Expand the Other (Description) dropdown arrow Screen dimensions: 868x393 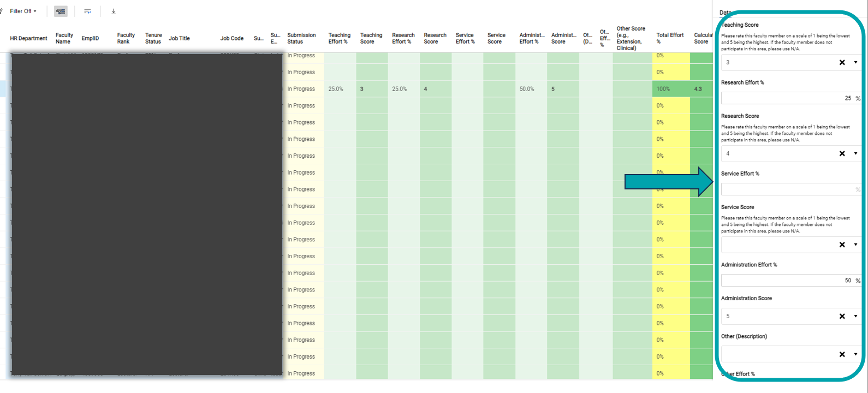[x=855, y=354]
